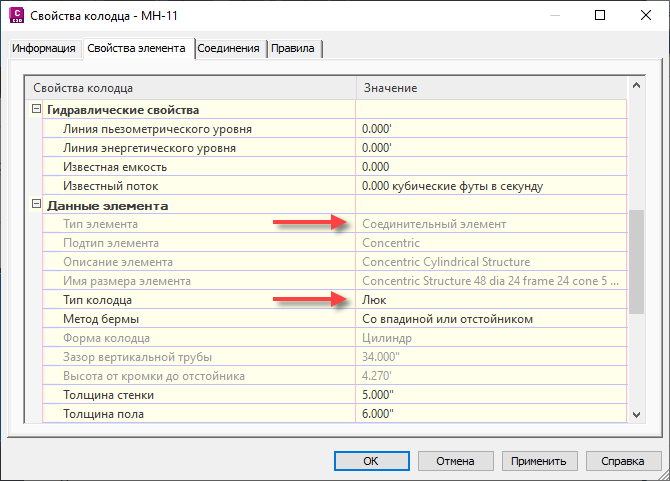Click scrollbar down arrow in properties list

[x=636, y=414]
